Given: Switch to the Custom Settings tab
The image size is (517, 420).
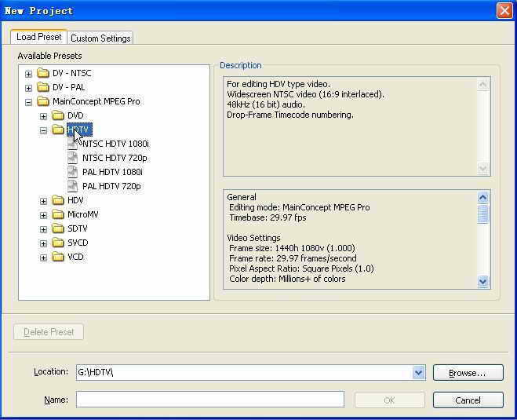Looking at the screenshot, I should (100, 38).
